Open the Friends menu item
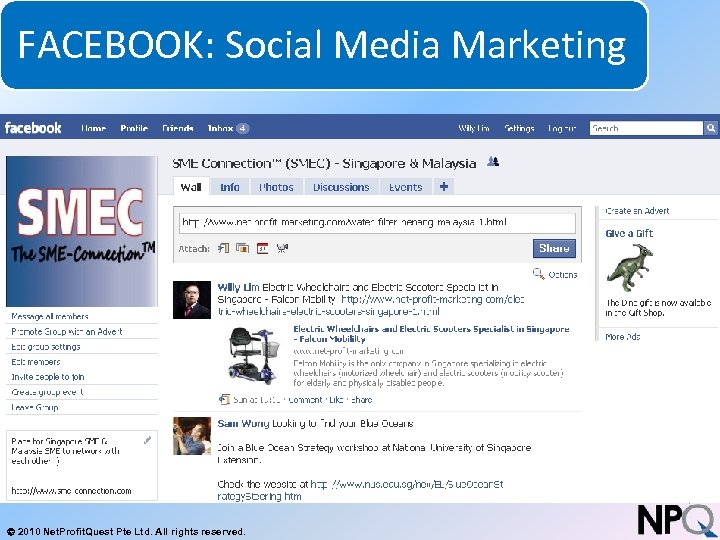The width and height of the screenshot is (720, 540). coord(178,128)
